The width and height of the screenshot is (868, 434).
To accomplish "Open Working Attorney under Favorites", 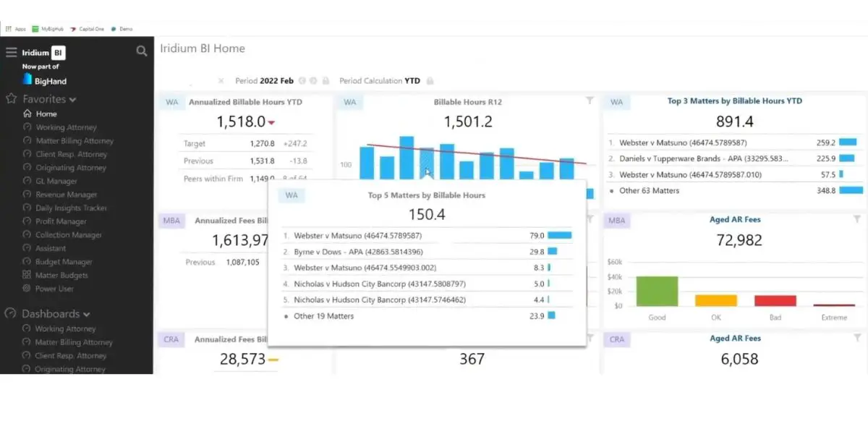I will [x=66, y=127].
